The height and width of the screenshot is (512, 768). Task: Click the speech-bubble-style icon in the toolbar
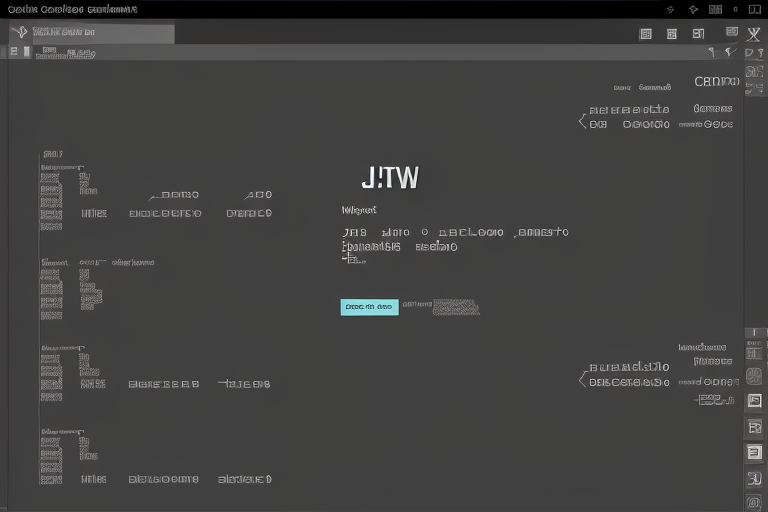click(731, 34)
